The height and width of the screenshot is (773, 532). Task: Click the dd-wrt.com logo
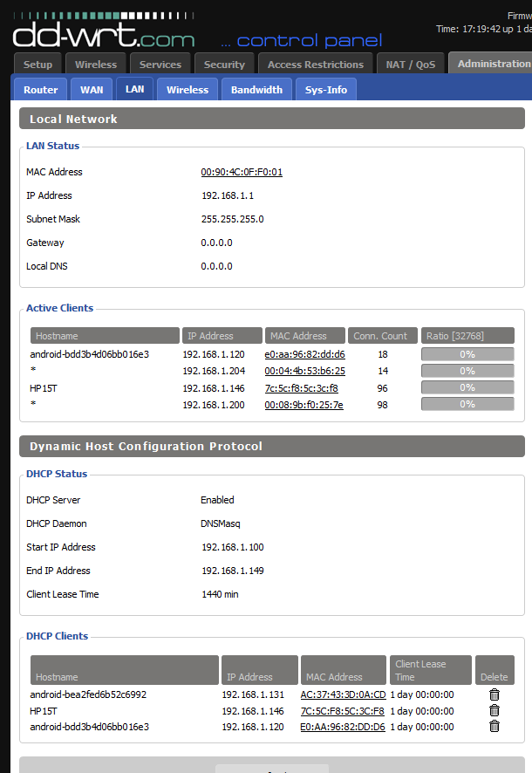pos(104,31)
